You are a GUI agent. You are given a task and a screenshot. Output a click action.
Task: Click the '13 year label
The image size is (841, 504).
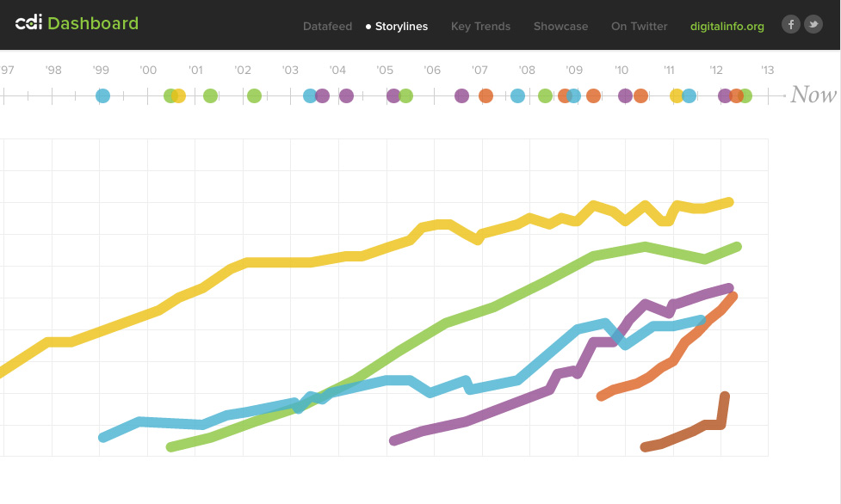pos(768,70)
